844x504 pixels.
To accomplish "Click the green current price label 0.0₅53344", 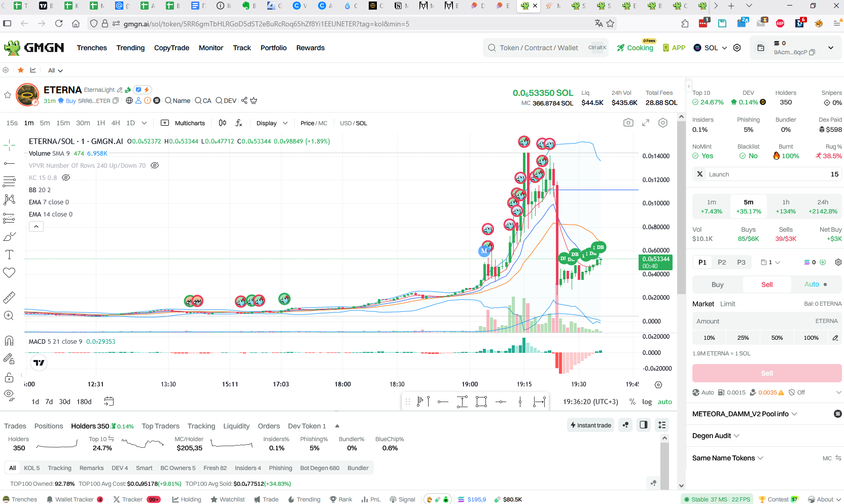I will (655, 262).
